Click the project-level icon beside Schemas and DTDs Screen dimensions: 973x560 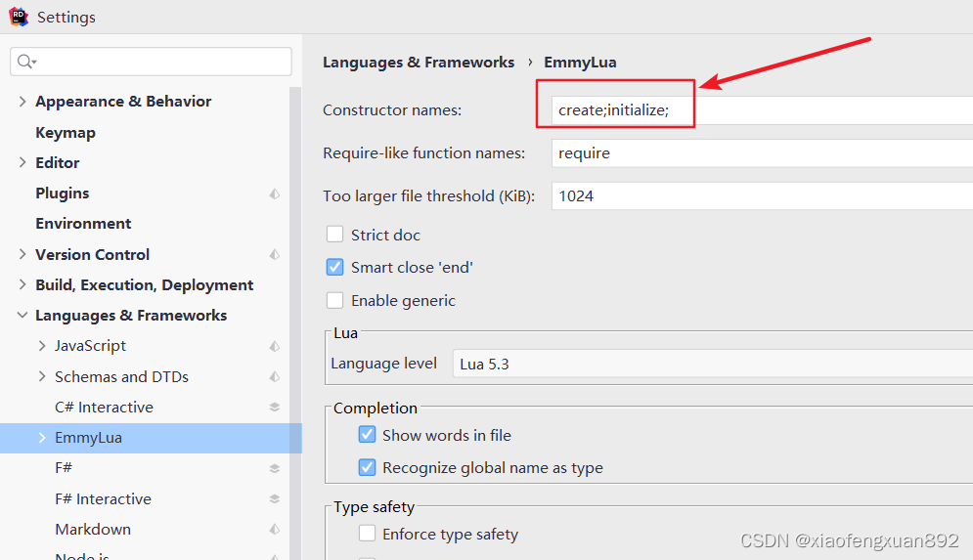pyautogui.click(x=274, y=377)
